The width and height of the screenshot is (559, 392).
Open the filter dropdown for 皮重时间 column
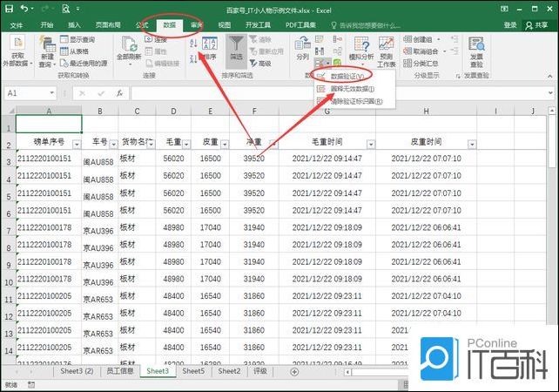470,145
